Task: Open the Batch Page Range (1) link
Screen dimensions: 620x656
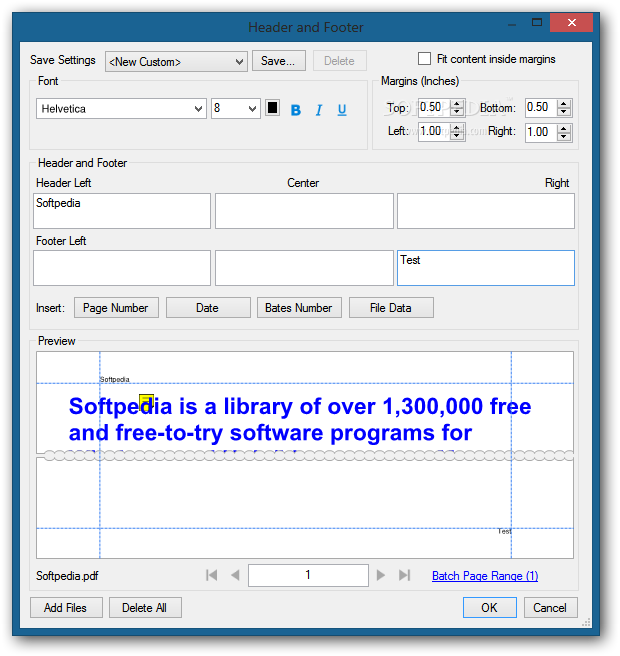Action: click(x=485, y=576)
